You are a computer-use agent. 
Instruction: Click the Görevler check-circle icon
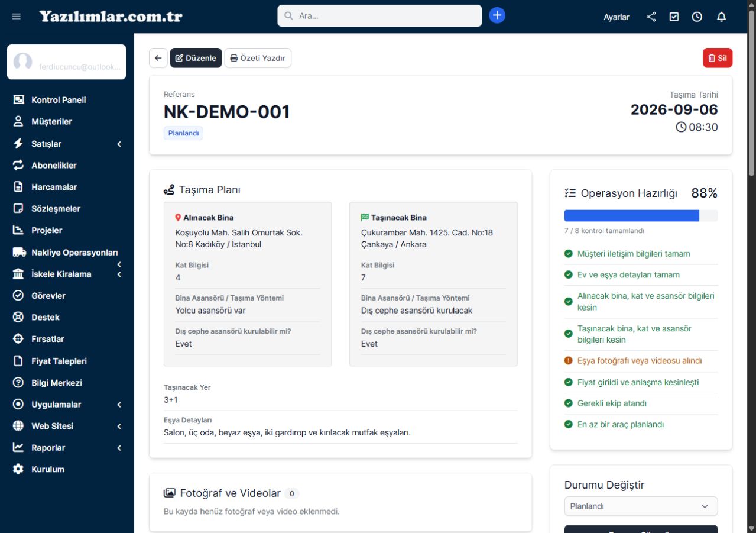(18, 295)
